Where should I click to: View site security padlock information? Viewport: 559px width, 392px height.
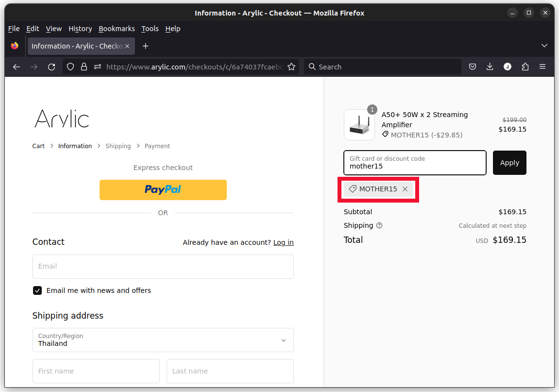tap(84, 67)
